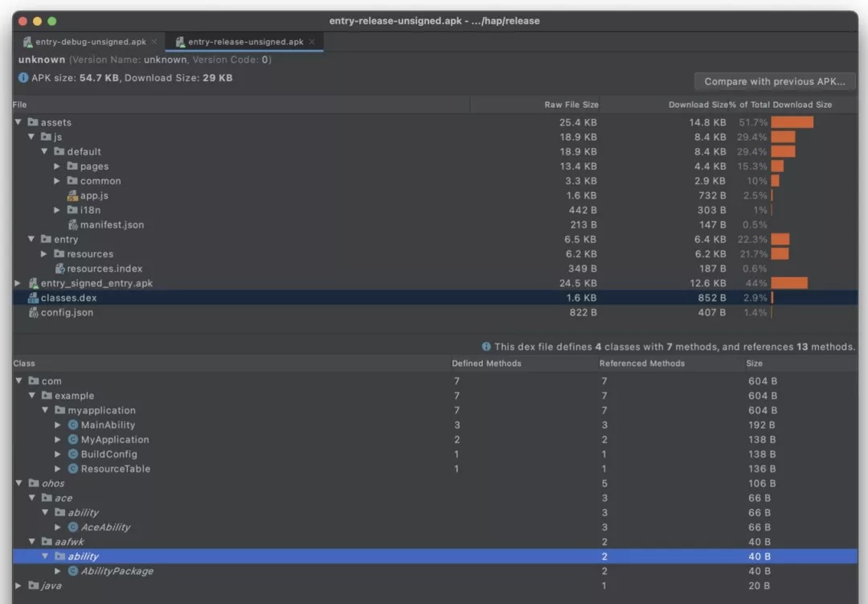This screenshot has height=604, width=868.
Task: Switch to entry-debug-unsigned.apk tab
Action: pyautogui.click(x=90, y=42)
